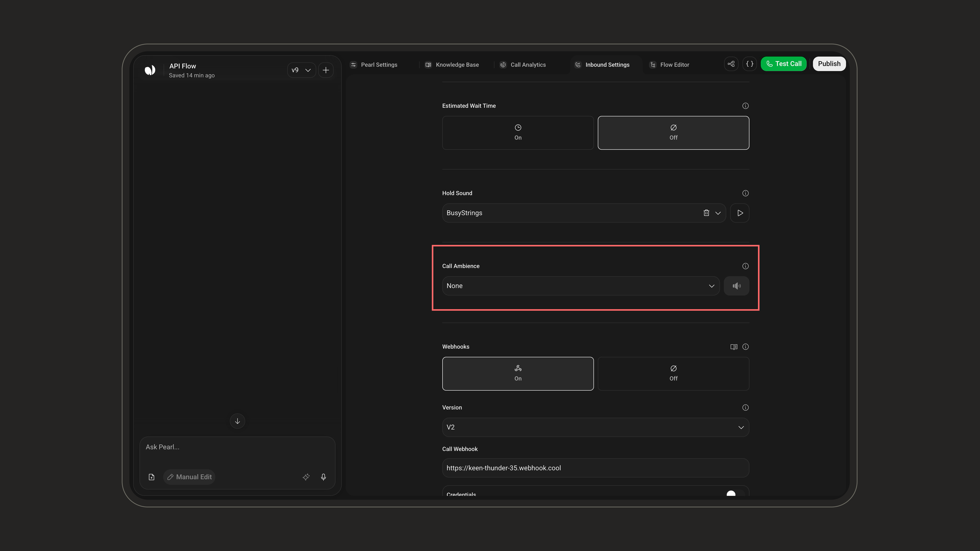
Task: Open the curly braces code icon
Action: click(750, 64)
